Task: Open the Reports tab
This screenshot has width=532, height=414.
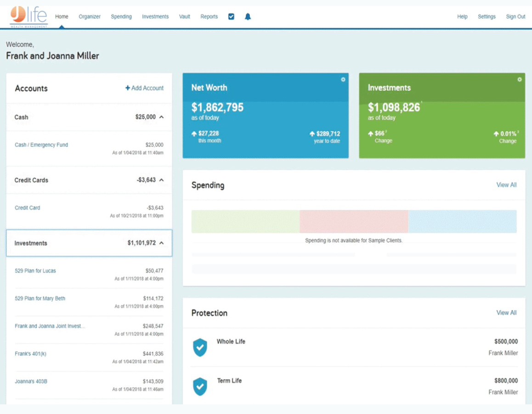Action: tap(209, 17)
